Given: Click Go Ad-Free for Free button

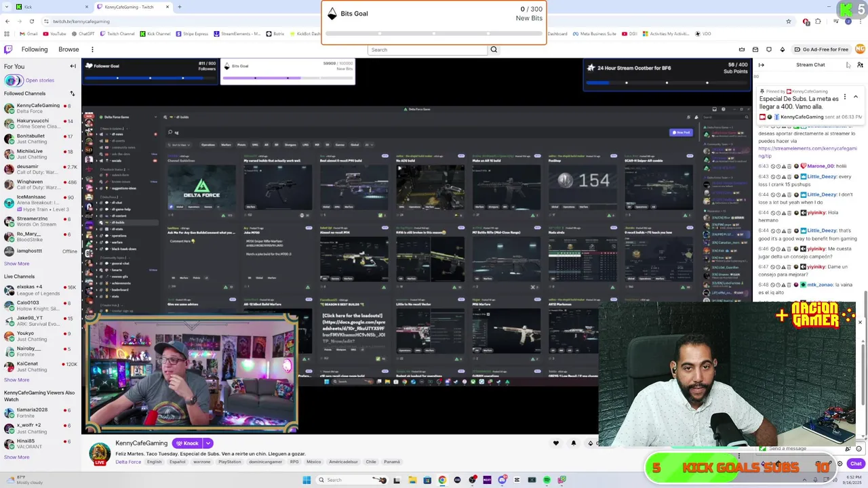Looking at the screenshot, I should [x=821, y=49].
